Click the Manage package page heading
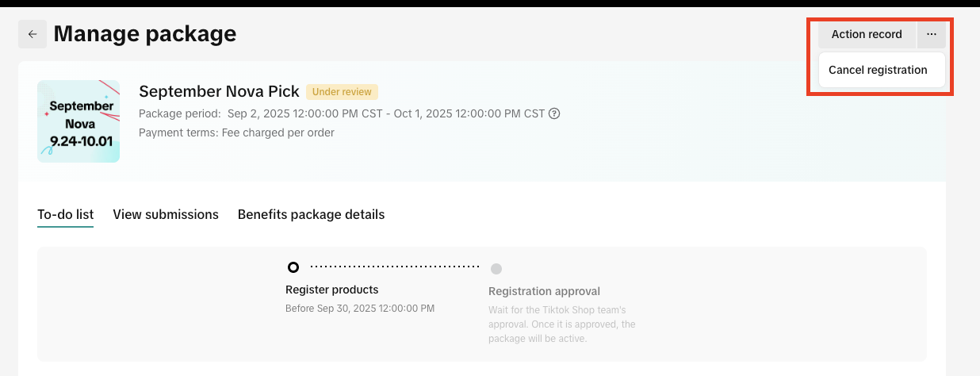This screenshot has height=376, width=980. (145, 33)
